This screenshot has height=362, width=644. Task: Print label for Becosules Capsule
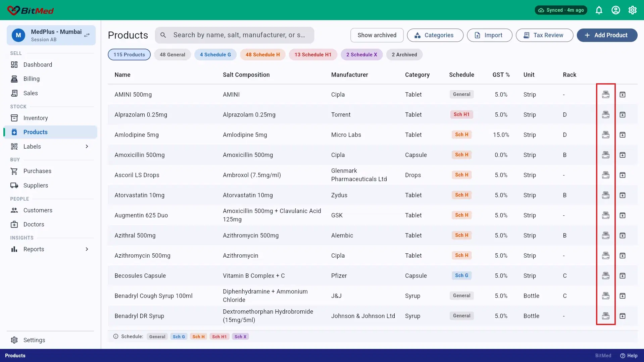tap(605, 276)
